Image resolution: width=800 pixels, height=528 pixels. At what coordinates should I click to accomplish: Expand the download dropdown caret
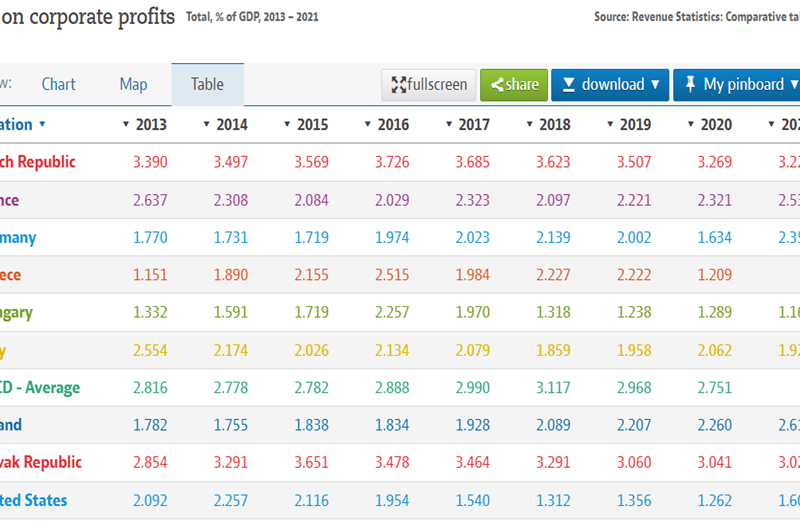(x=655, y=85)
